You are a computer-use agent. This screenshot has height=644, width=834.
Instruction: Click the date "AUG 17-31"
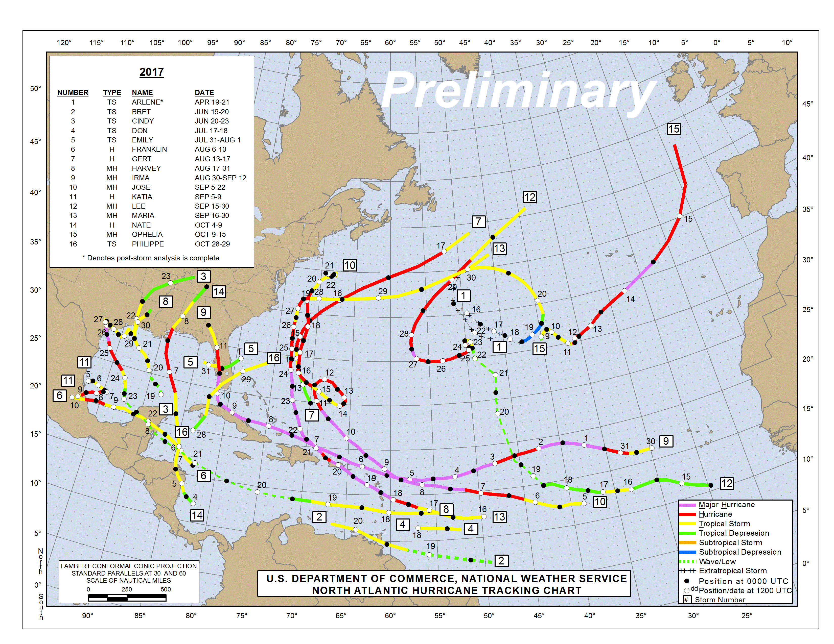point(212,168)
